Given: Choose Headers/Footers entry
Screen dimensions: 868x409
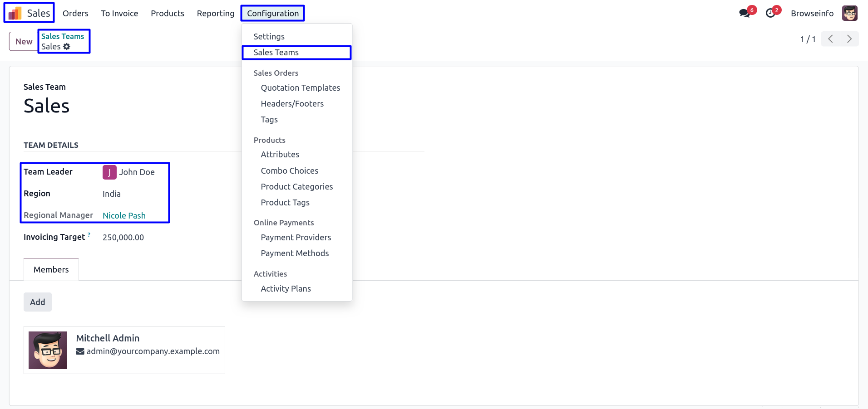Looking at the screenshot, I should coord(297,104).
